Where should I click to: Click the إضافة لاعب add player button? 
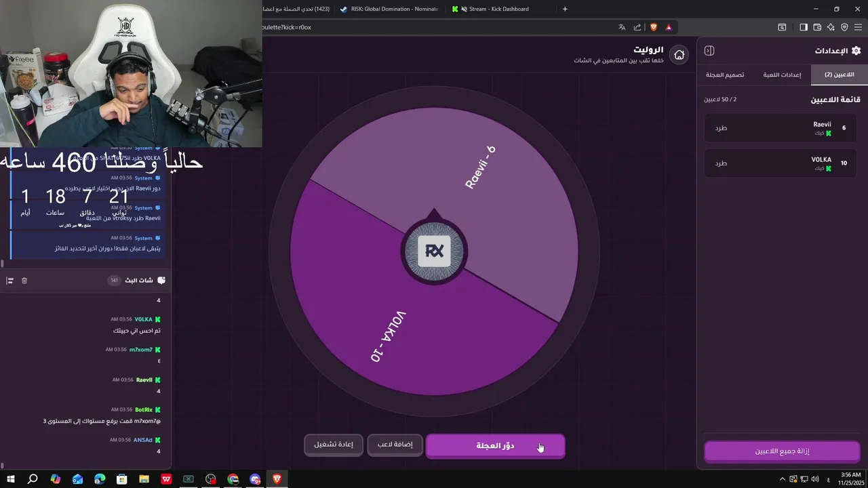(x=395, y=445)
